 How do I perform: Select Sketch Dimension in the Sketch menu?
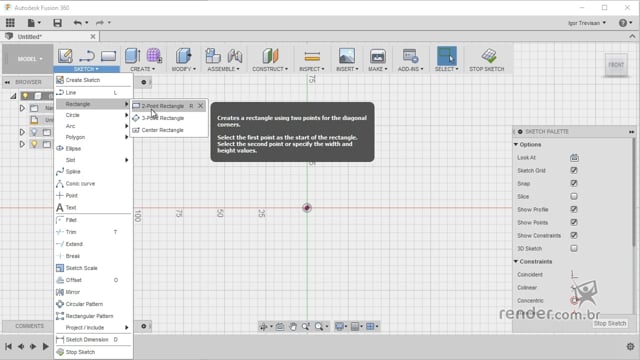[93, 340]
